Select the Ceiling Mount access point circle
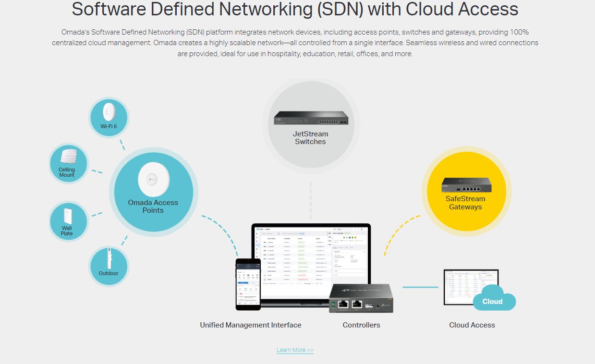Screen dimensions: 595x364 coord(69,163)
